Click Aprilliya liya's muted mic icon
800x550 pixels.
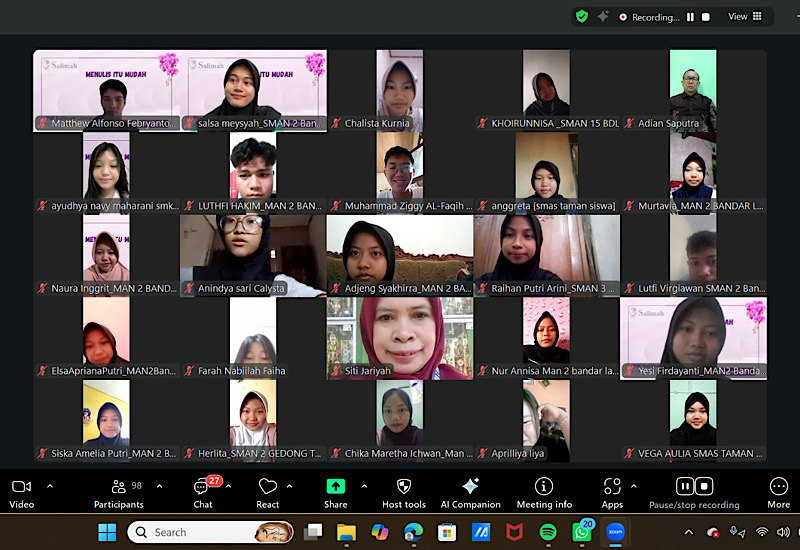(x=482, y=454)
